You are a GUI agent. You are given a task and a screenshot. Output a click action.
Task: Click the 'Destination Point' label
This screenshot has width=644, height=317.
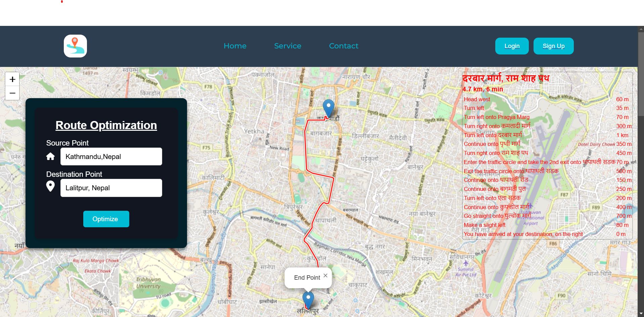pyautogui.click(x=74, y=174)
